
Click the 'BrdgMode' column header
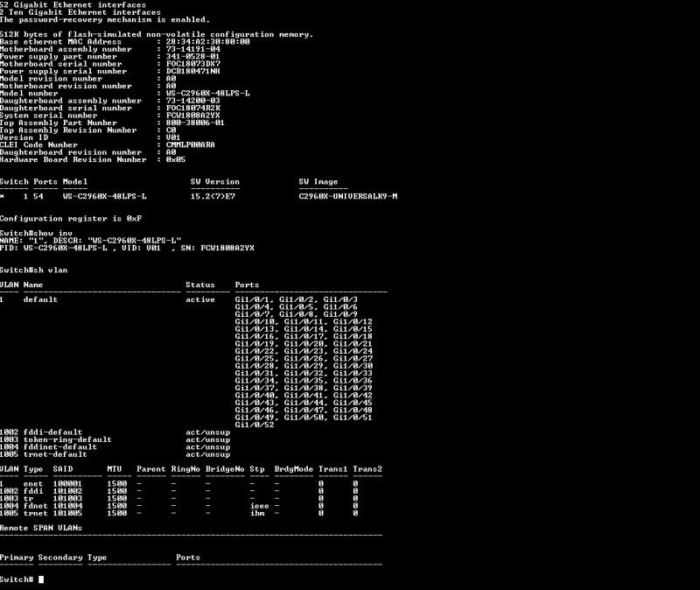pyautogui.click(x=294, y=469)
